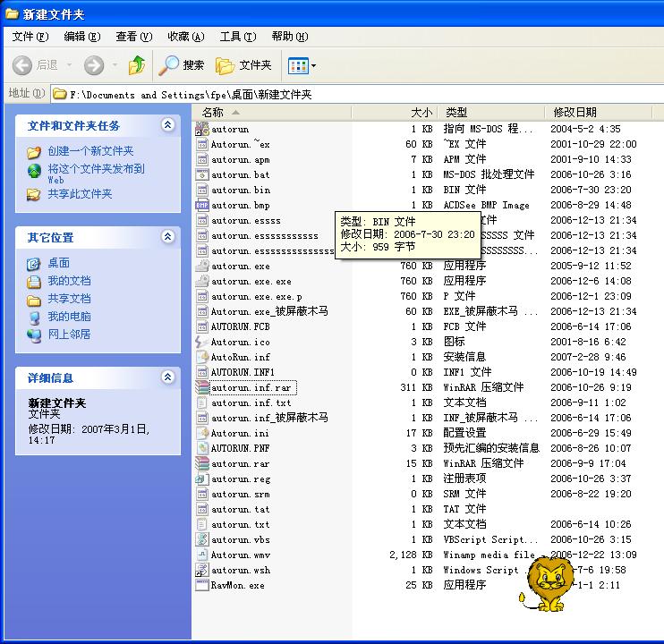664x644 pixels.
Task: Select the Autorun.ico icon file
Action: tap(202, 342)
